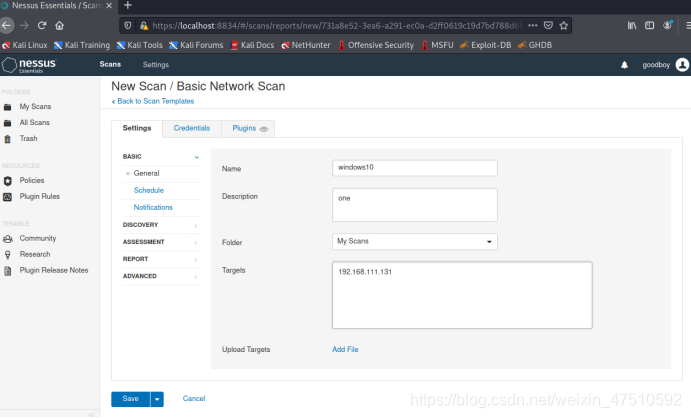Open the Save button dropdown arrow
This screenshot has height=418, width=691.
pyautogui.click(x=157, y=399)
